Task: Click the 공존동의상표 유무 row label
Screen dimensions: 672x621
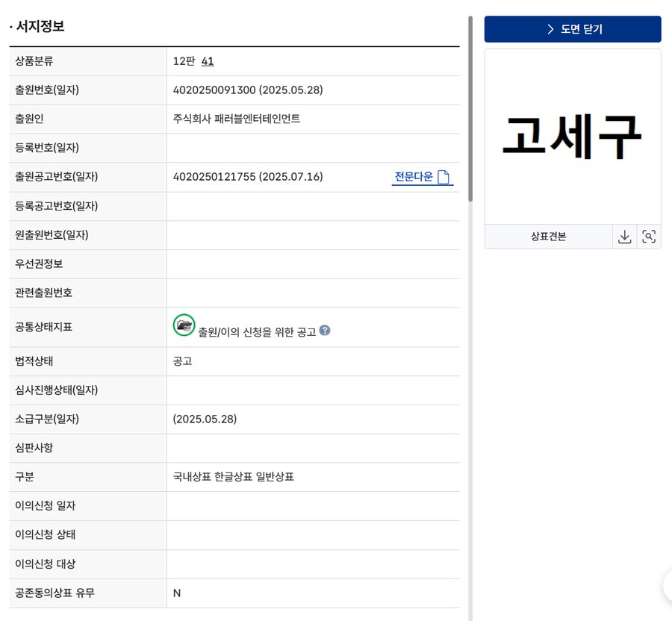Action: click(x=55, y=593)
